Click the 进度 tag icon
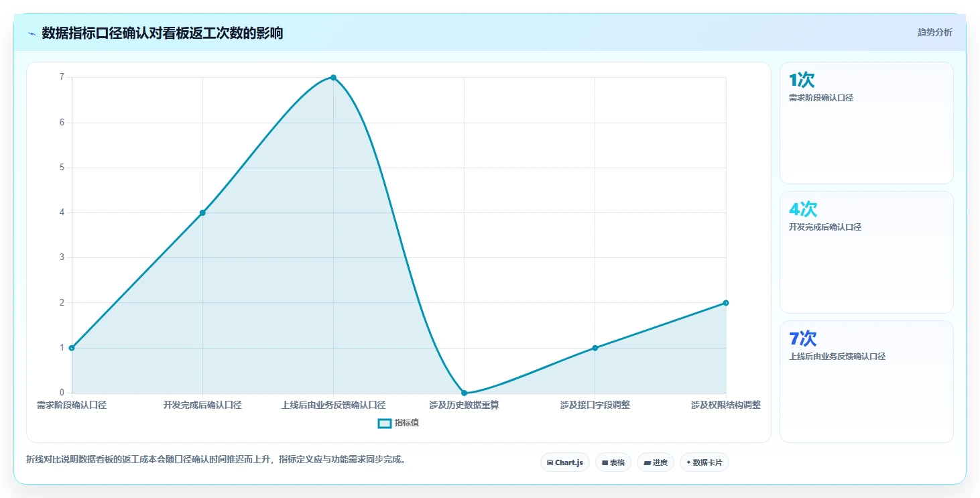 [647, 462]
